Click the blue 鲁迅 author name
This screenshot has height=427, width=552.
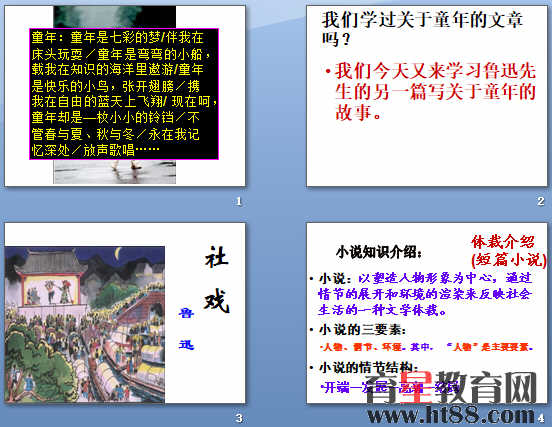[x=186, y=328]
